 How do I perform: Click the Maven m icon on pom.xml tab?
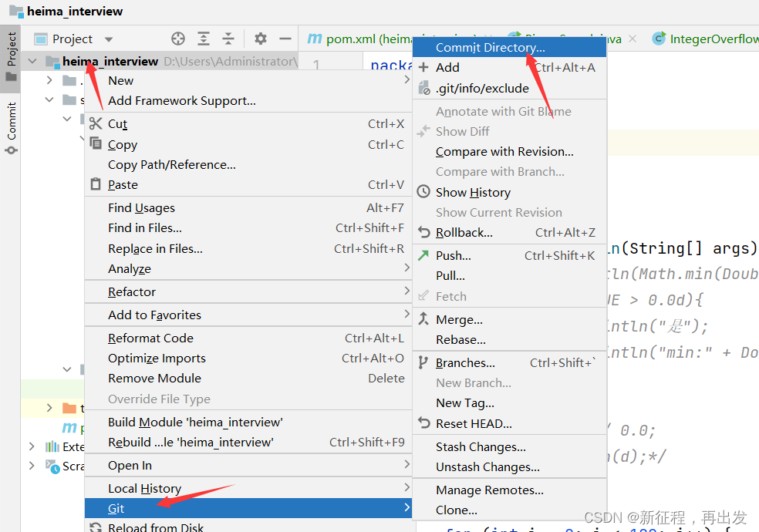pos(315,39)
